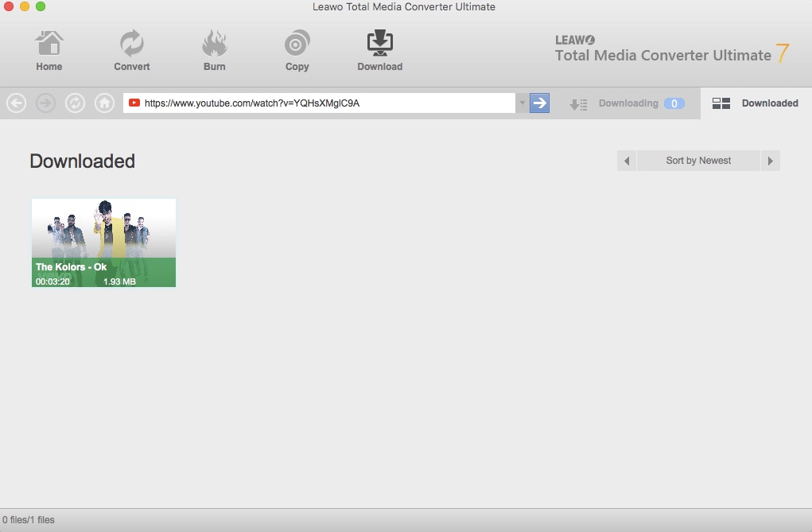Select next sort option arrow

(770, 161)
